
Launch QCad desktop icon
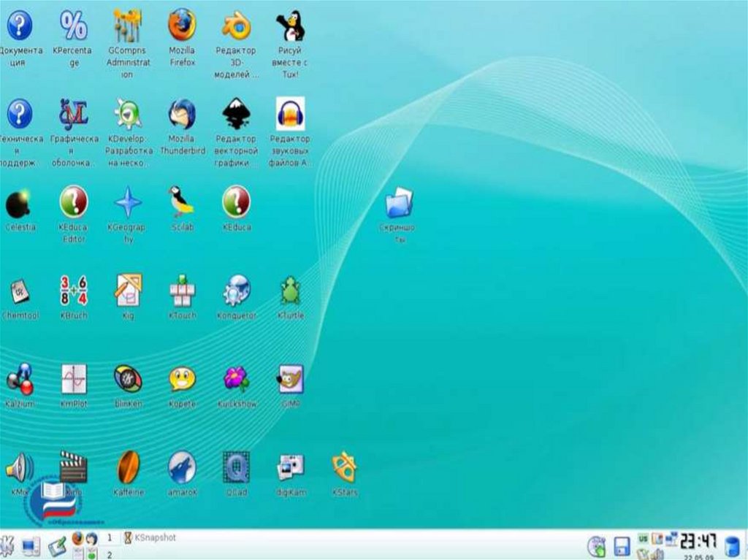(236, 467)
